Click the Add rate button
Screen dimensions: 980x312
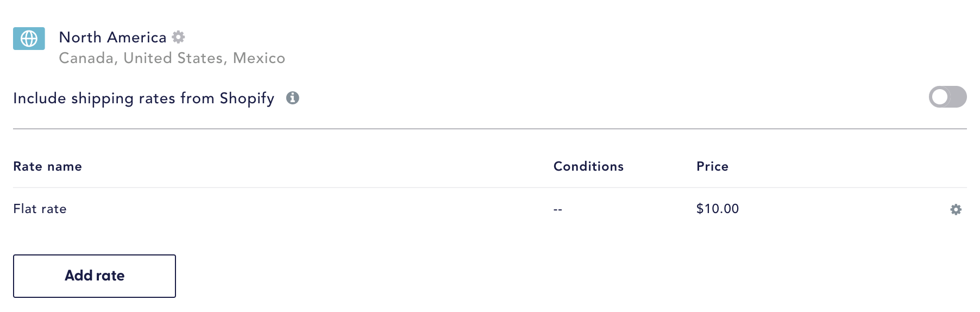95,276
